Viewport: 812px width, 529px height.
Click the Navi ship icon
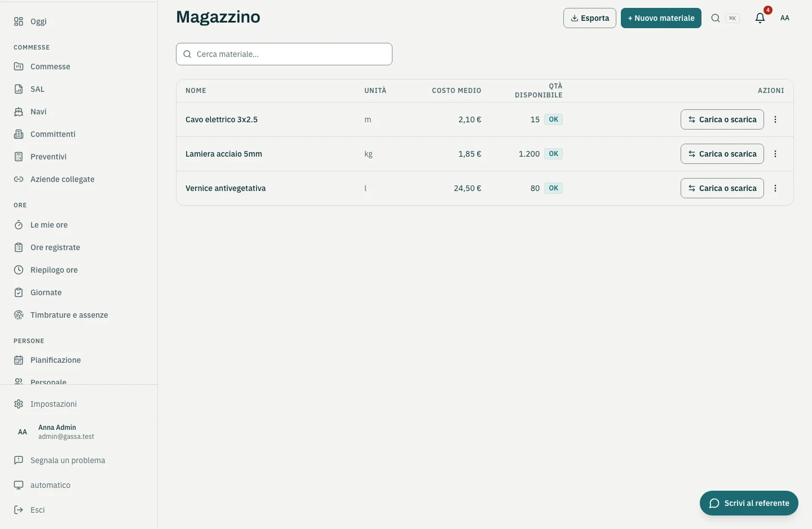(19, 112)
